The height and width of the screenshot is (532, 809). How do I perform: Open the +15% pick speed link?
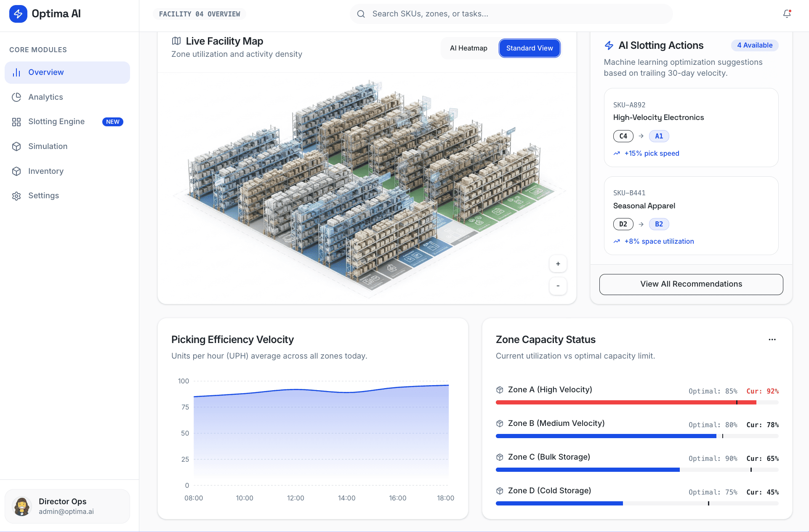[652, 153]
